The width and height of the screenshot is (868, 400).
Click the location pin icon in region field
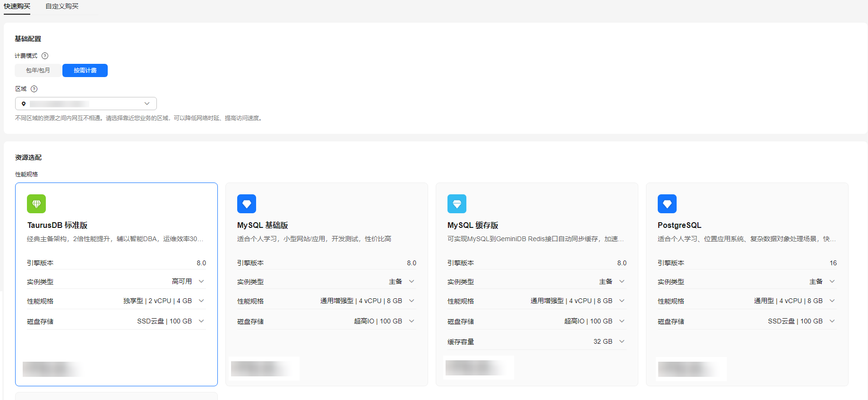(x=24, y=104)
